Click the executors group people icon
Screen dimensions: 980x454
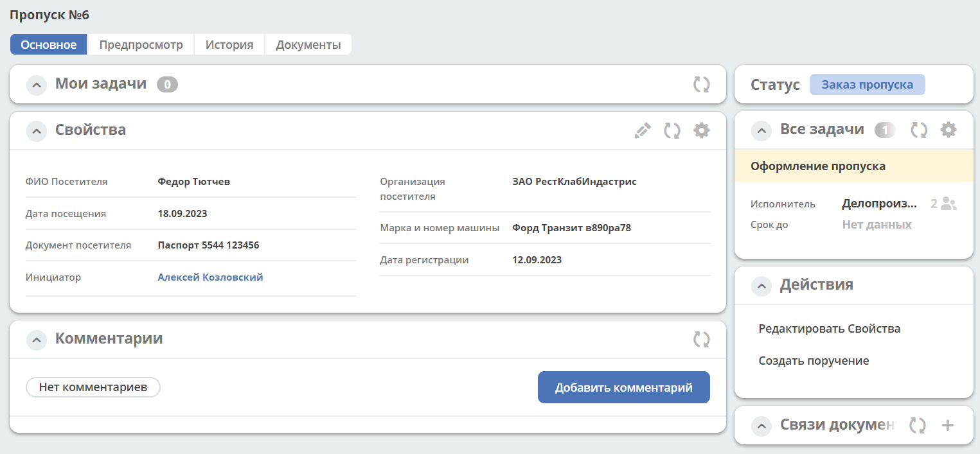(949, 204)
